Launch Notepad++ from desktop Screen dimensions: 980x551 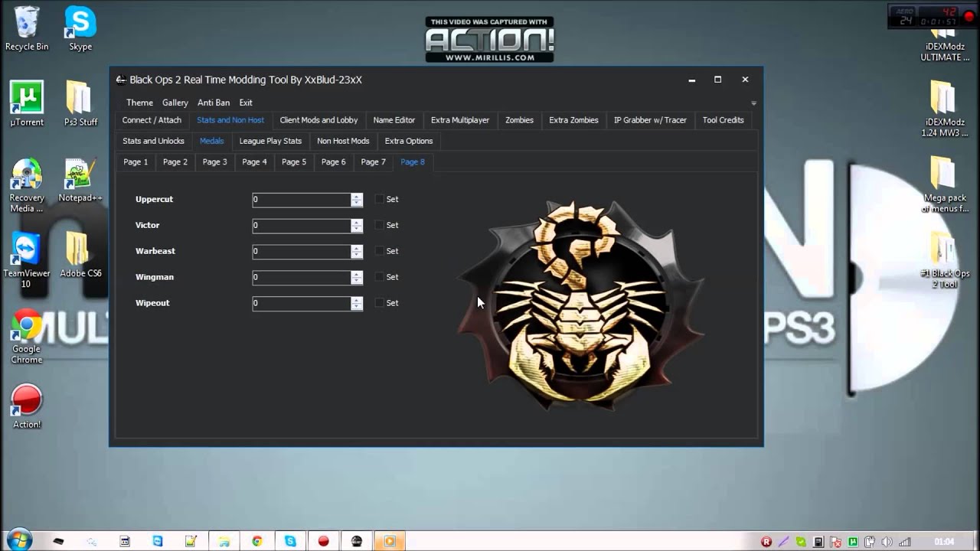[80, 181]
